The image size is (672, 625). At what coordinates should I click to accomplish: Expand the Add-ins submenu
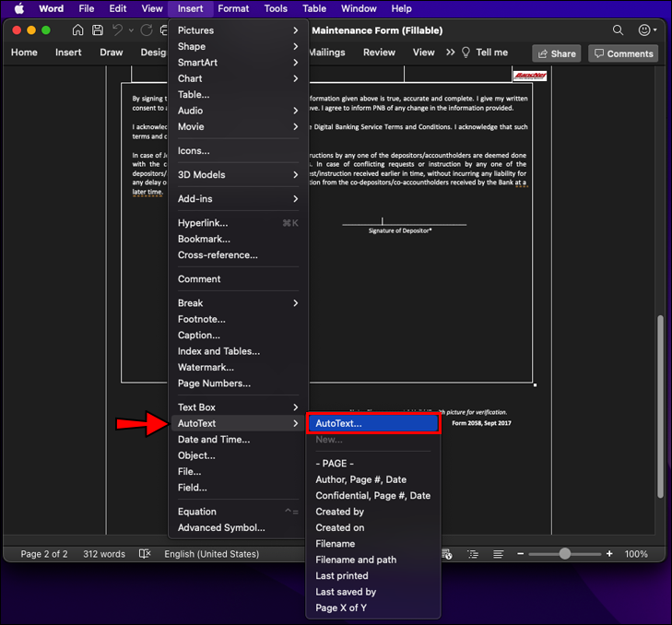pos(238,198)
